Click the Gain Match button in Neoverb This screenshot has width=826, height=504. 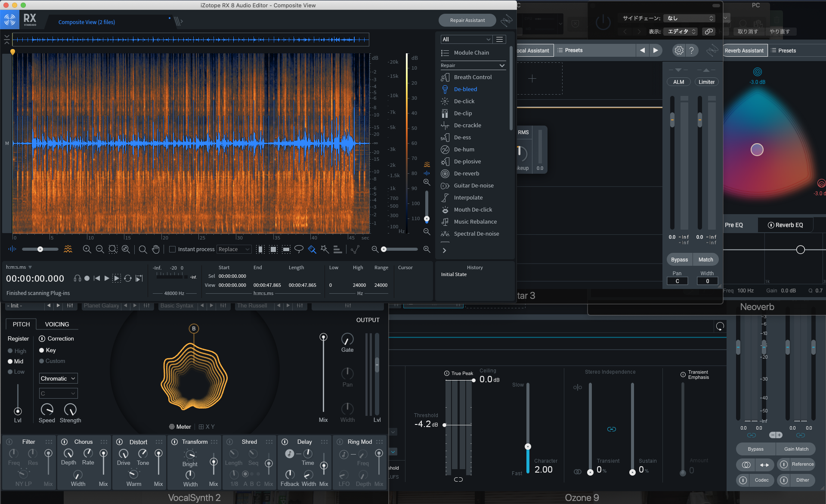[x=796, y=449]
